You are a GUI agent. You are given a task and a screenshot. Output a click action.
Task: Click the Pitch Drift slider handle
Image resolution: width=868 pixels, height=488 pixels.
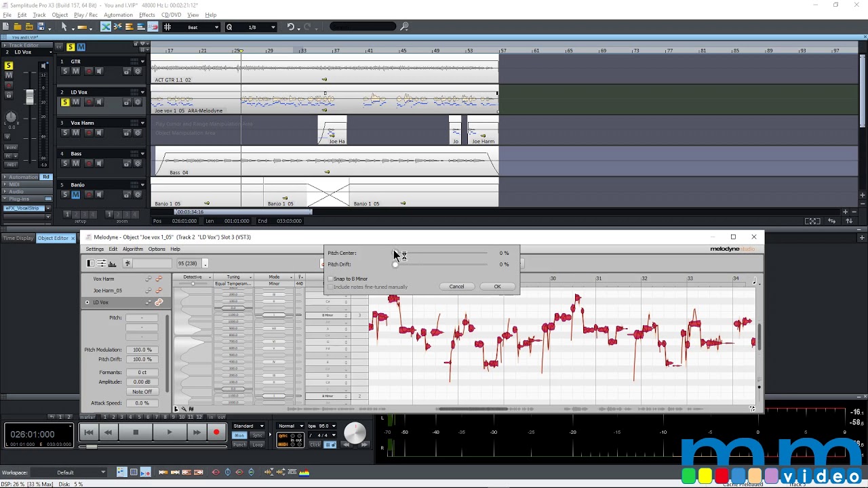[395, 264]
